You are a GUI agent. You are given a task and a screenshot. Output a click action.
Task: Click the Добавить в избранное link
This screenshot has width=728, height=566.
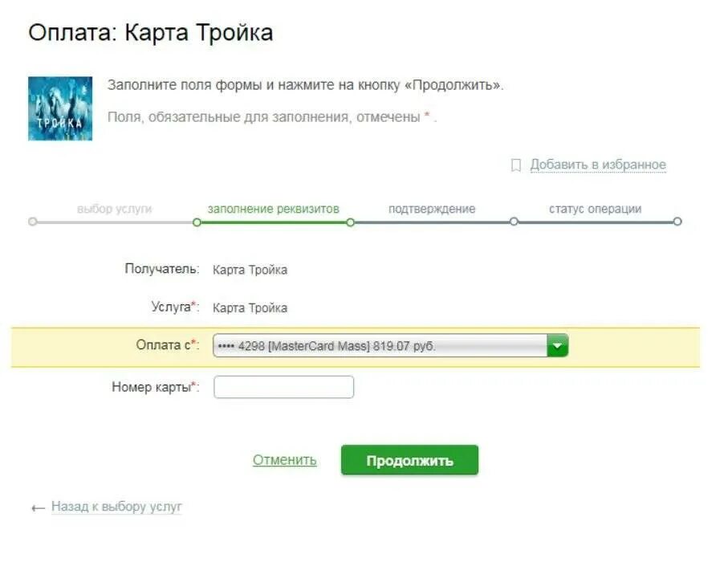pyautogui.click(x=598, y=165)
